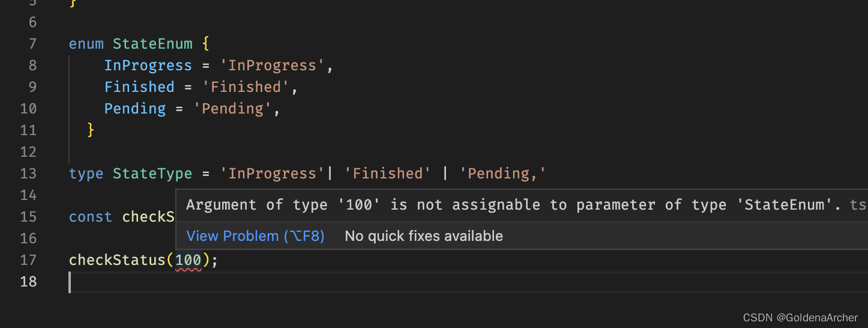The height and width of the screenshot is (328, 868).
Task: Click the red-underlined 100 argument
Action: point(188,260)
